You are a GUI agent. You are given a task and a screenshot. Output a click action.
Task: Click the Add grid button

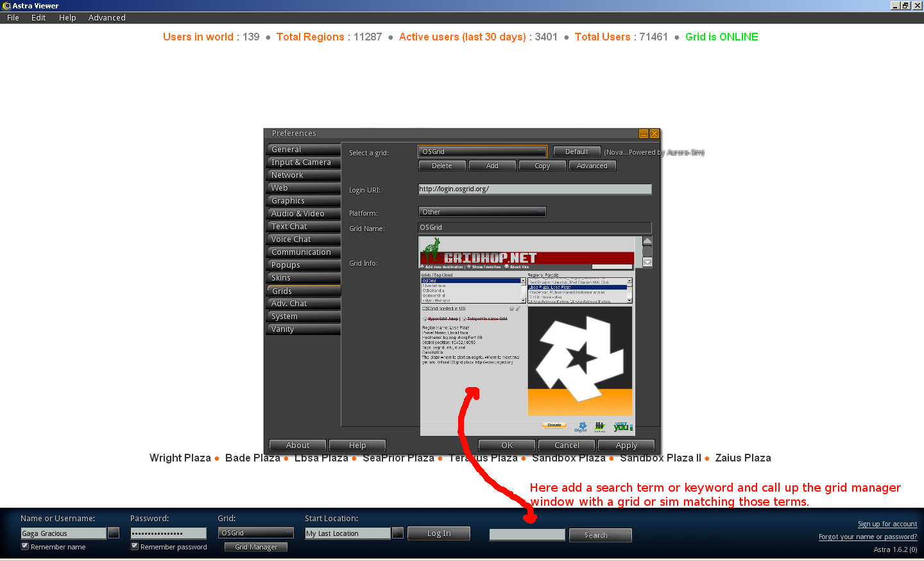(492, 166)
